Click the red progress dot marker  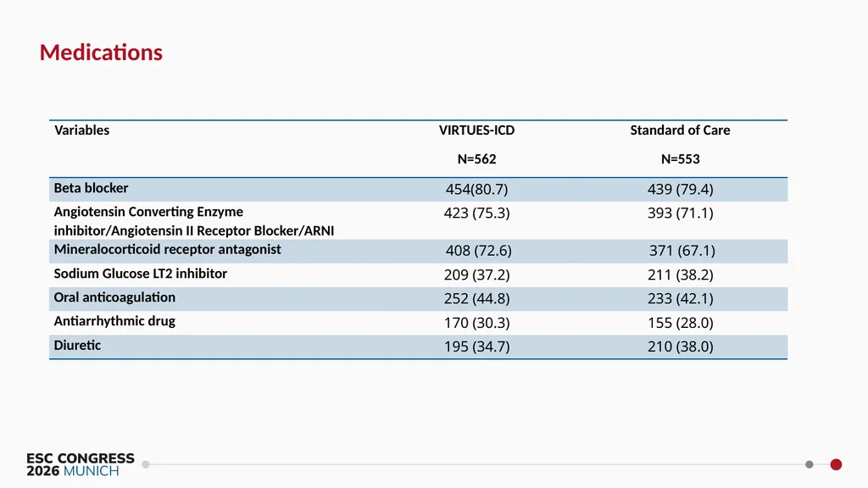(836, 464)
